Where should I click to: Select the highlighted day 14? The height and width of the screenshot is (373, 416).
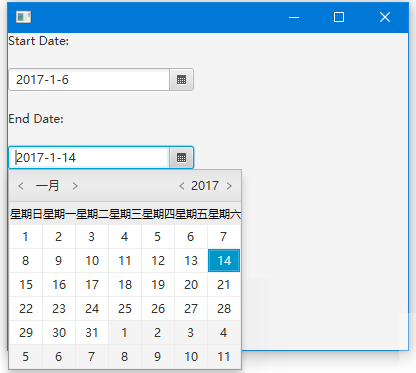(224, 260)
